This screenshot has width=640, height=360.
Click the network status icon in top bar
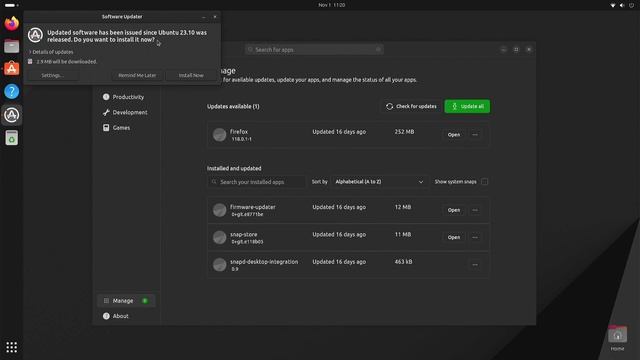tap(613, 5)
